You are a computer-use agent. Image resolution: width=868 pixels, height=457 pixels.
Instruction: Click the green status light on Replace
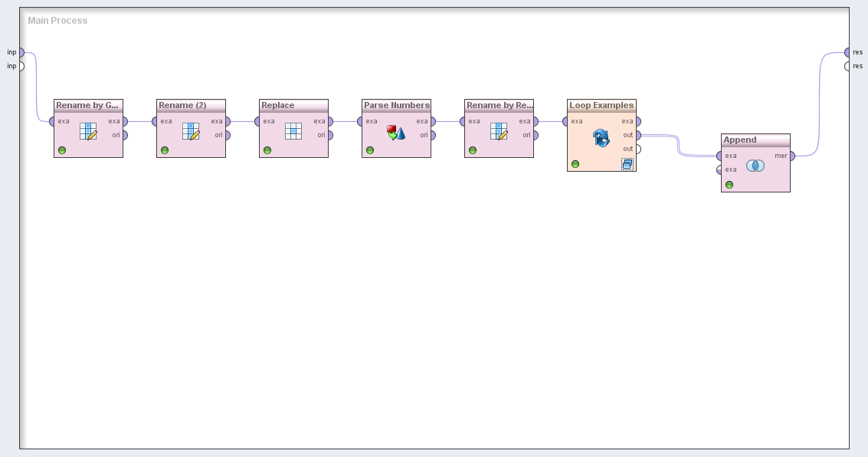click(x=267, y=150)
